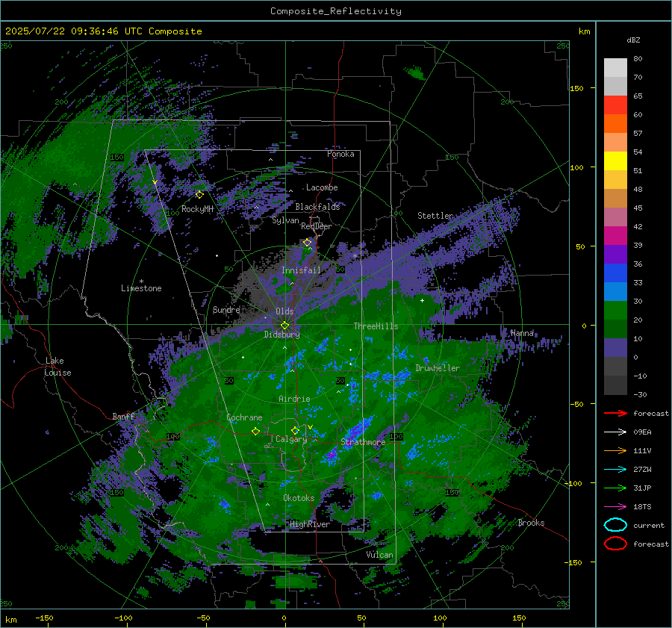Click the Banff town label
The height and width of the screenshot is (628, 672).
click(123, 416)
